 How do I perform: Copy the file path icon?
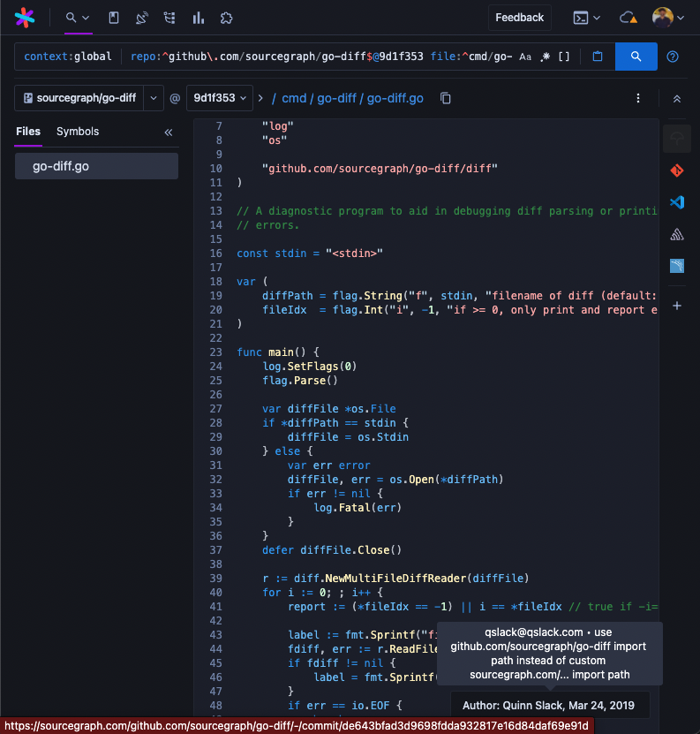[x=446, y=98]
